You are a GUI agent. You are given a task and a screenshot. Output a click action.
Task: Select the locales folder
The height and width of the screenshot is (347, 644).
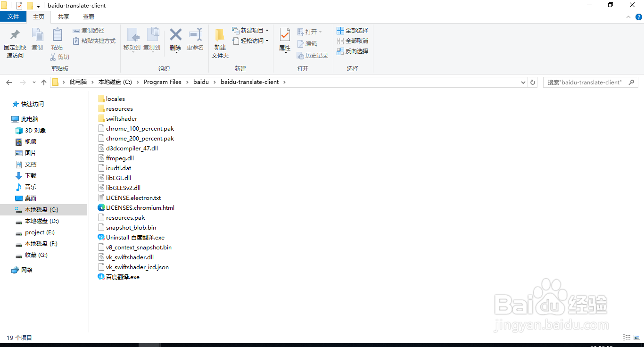(x=112, y=99)
